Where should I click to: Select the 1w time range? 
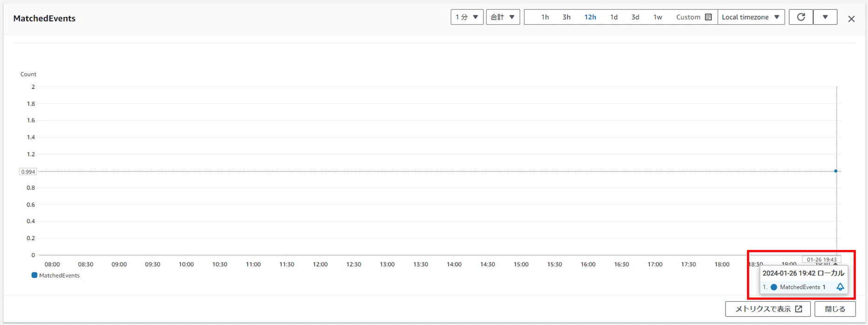point(658,17)
